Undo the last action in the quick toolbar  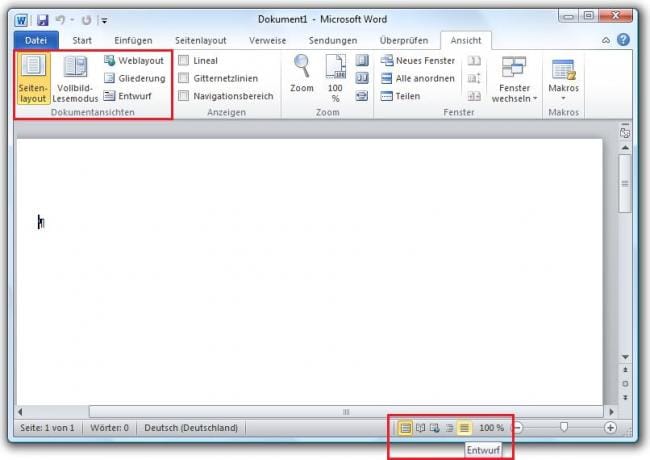61,19
